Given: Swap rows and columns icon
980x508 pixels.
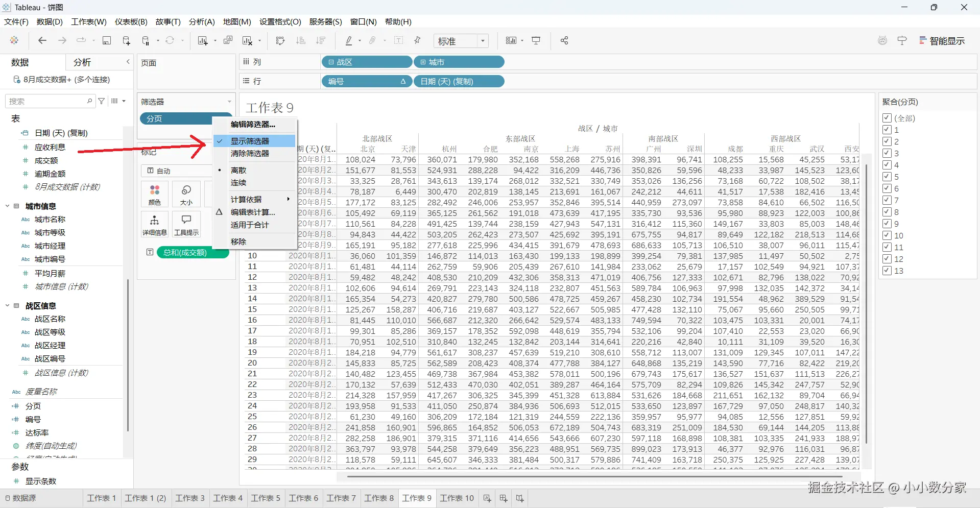Looking at the screenshot, I should [x=280, y=40].
